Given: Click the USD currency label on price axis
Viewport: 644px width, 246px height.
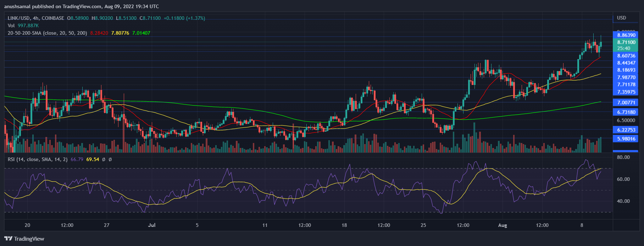Looking at the screenshot, I should point(622,18).
